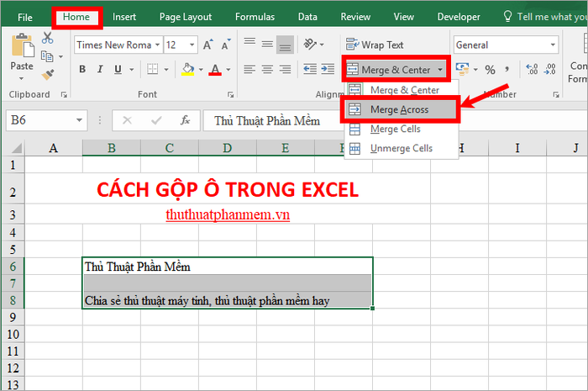Toggle Bold formatting

[x=82, y=69]
